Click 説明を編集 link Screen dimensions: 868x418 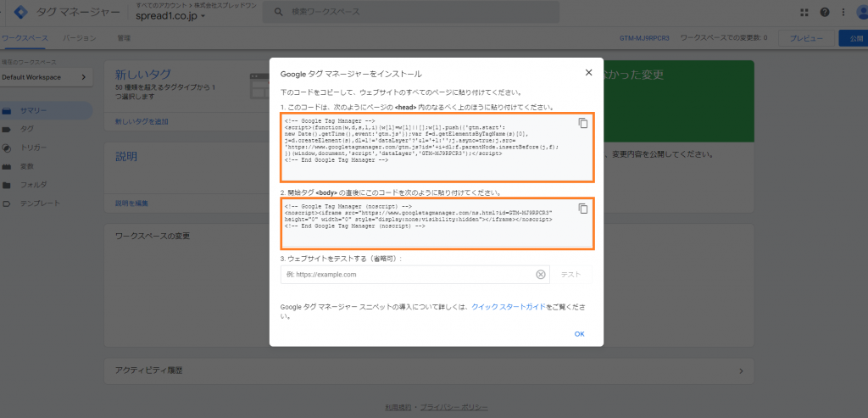(131, 203)
